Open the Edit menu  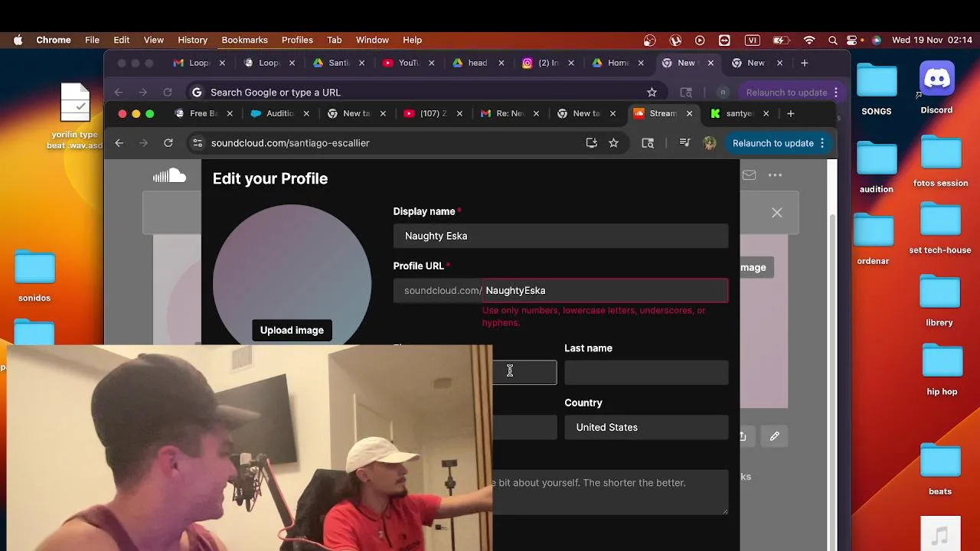[x=122, y=40]
